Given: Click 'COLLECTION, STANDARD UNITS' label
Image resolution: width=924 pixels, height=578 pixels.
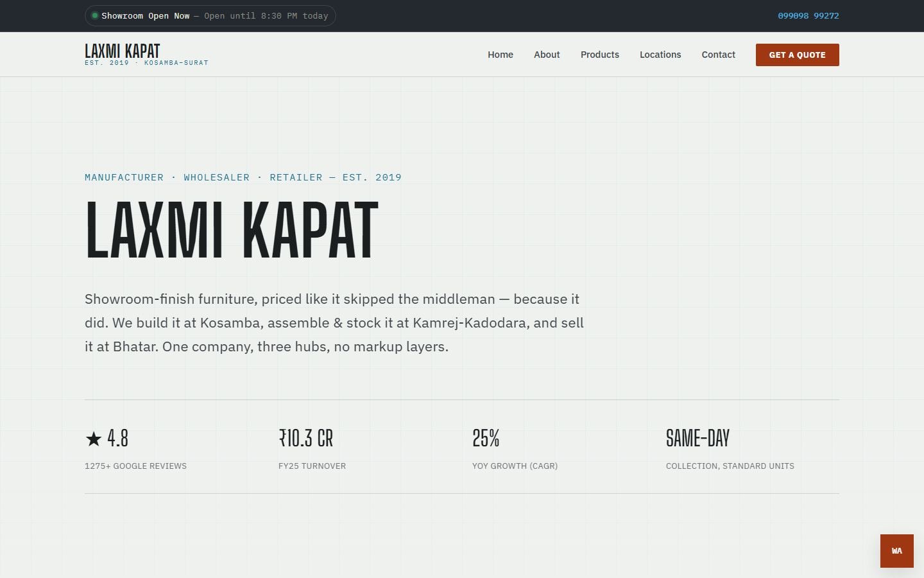Looking at the screenshot, I should click(730, 466).
